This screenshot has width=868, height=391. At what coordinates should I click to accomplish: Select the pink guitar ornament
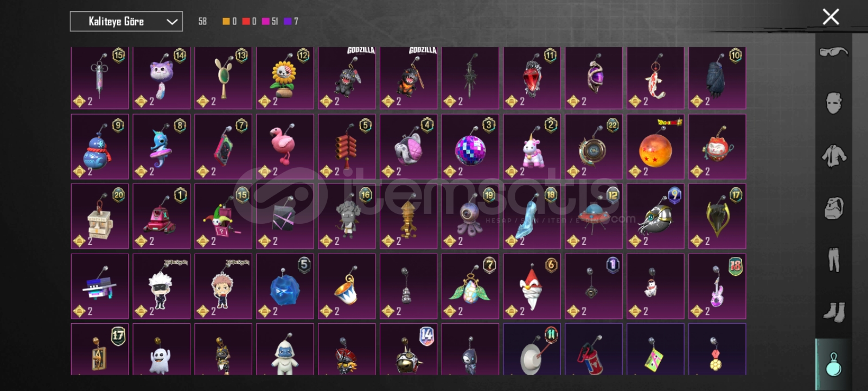(717, 286)
